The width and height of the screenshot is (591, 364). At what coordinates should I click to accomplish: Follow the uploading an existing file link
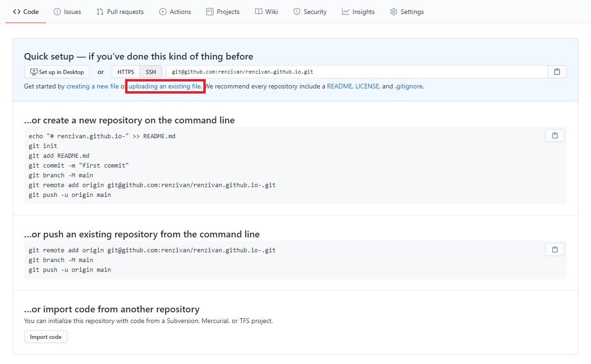(x=165, y=86)
